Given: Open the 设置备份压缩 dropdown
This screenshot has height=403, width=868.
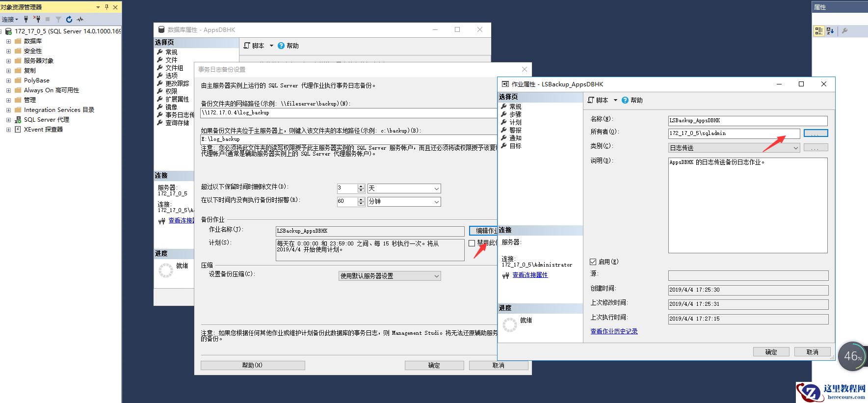Looking at the screenshot, I should click(436, 276).
